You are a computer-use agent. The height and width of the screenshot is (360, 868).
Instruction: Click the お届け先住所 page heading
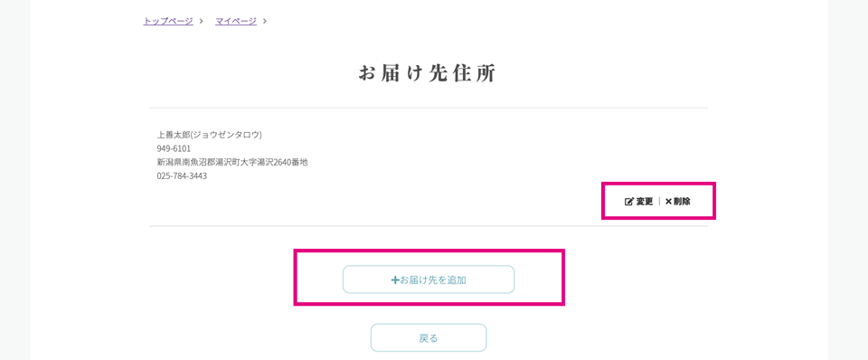pyautogui.click(x=428, y=73)
